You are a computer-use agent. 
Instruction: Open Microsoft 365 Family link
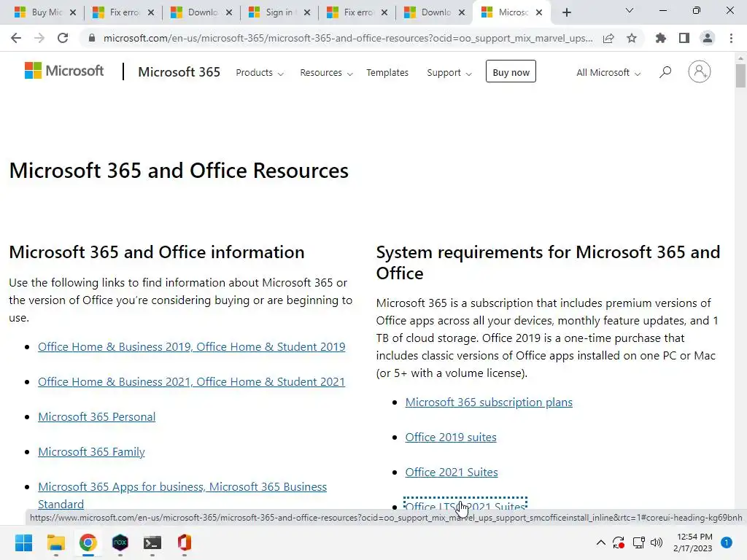(91, 452)
